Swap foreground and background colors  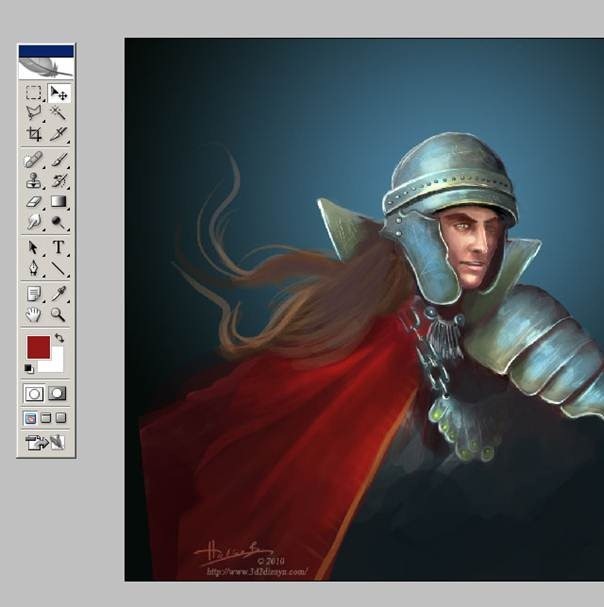pyautogui.click(x=59, y=338)
